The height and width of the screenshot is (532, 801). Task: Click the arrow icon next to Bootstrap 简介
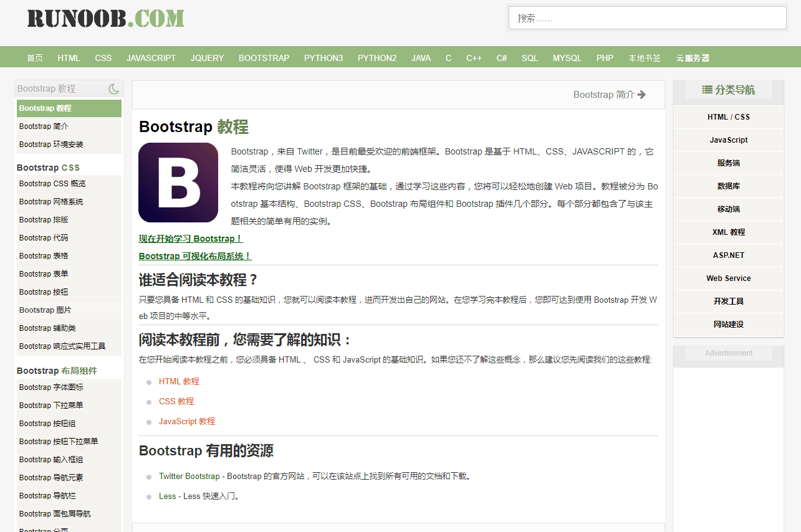(x=642, y=95)
